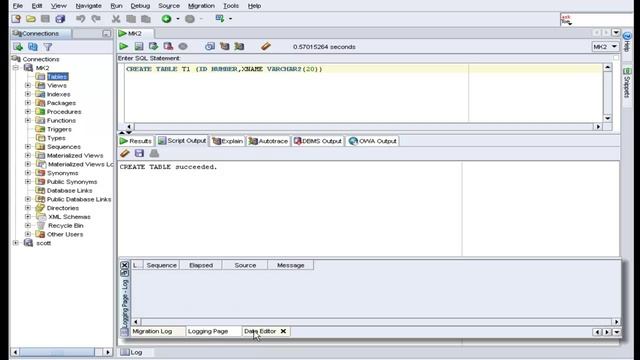Execute statement with green play icon

[124, 47]
